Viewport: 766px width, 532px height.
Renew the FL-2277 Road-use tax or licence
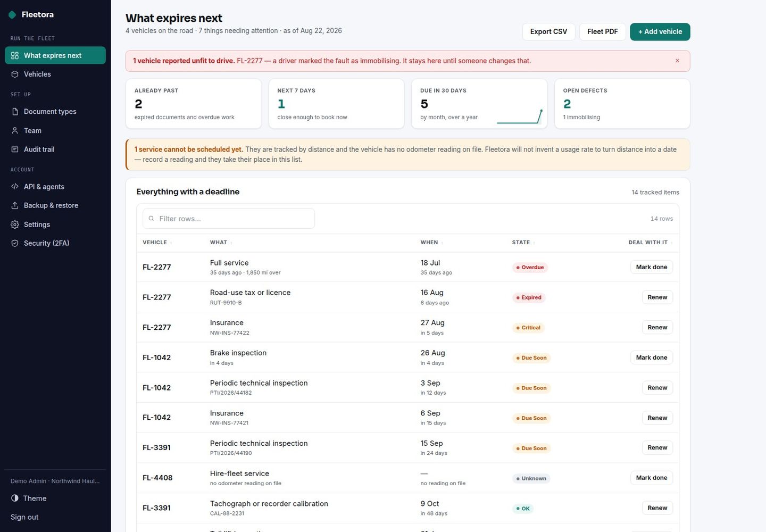point(657,297)
